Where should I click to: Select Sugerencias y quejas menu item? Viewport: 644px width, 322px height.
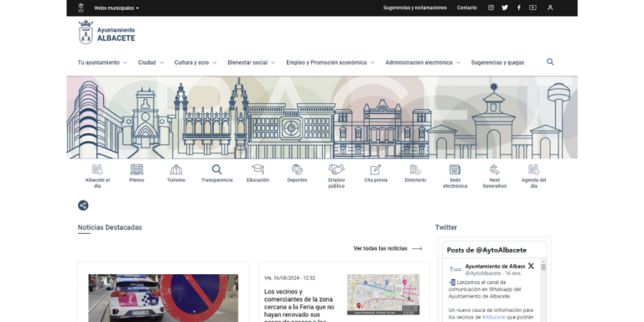[497, 62]
